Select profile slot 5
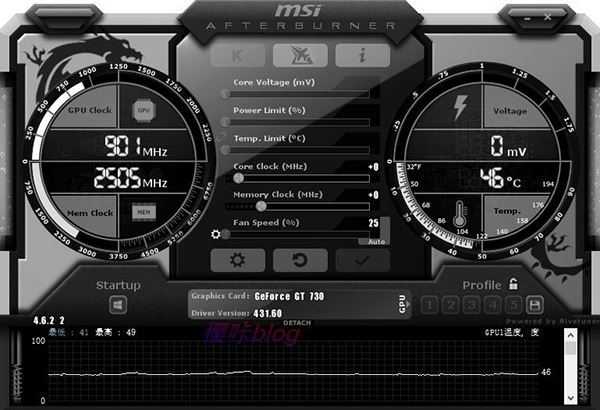Viewport: 600px width, 410px height. pyautogui.click(x=514, y=305)
